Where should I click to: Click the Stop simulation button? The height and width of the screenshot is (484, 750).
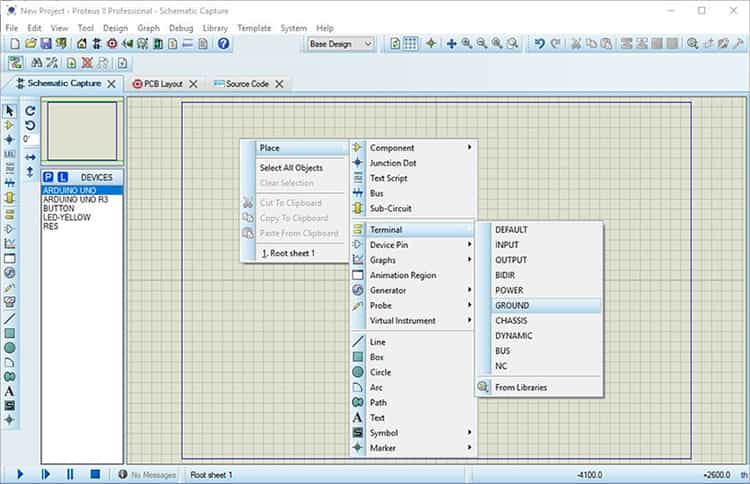coord(95,474)
